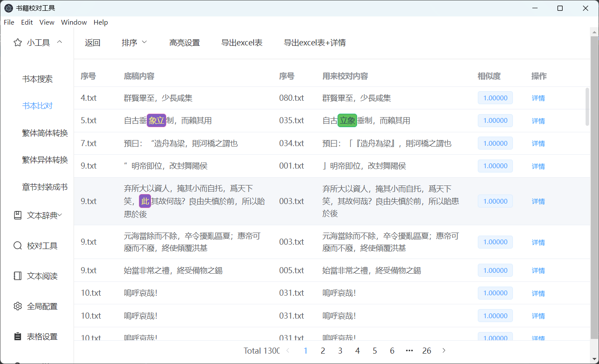Screen dimensions: 599x364
Task: Open 详情 for the 弃所大以資人 row
Action: click(538, 201)
